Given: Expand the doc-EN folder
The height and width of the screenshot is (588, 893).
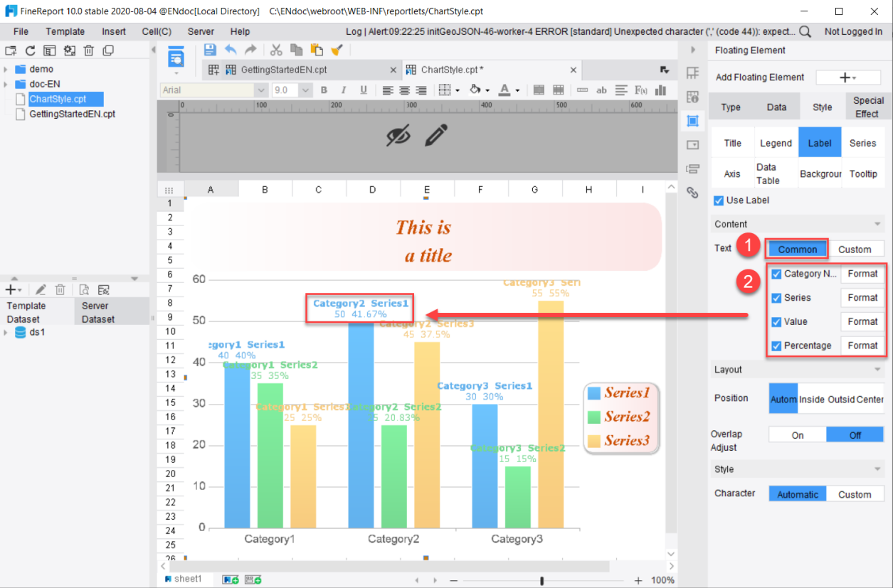Looking at the screenshot, I should click(x=6, y=84).
